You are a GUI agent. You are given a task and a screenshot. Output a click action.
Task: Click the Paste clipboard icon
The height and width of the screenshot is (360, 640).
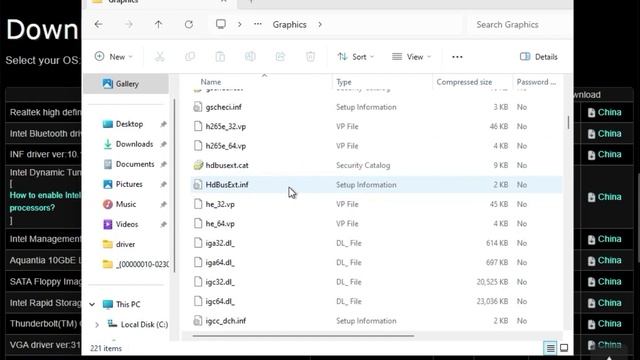(220, 57)
